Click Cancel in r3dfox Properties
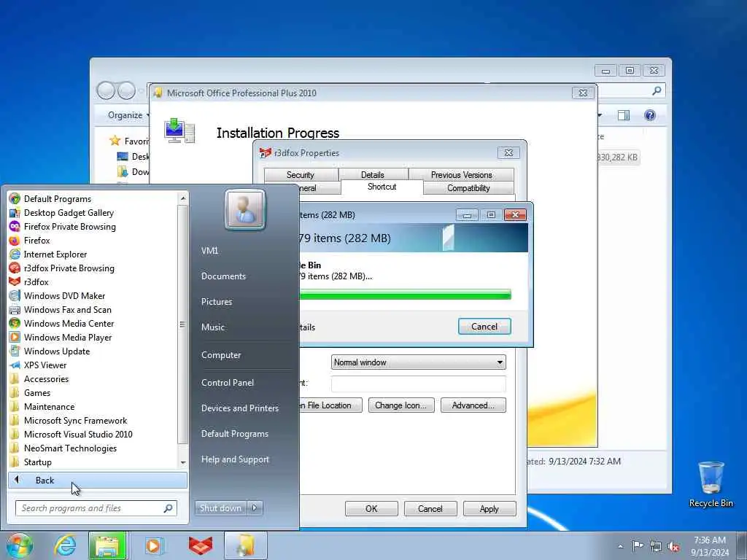Screen dimensions: 747x560 click(430, 508)
